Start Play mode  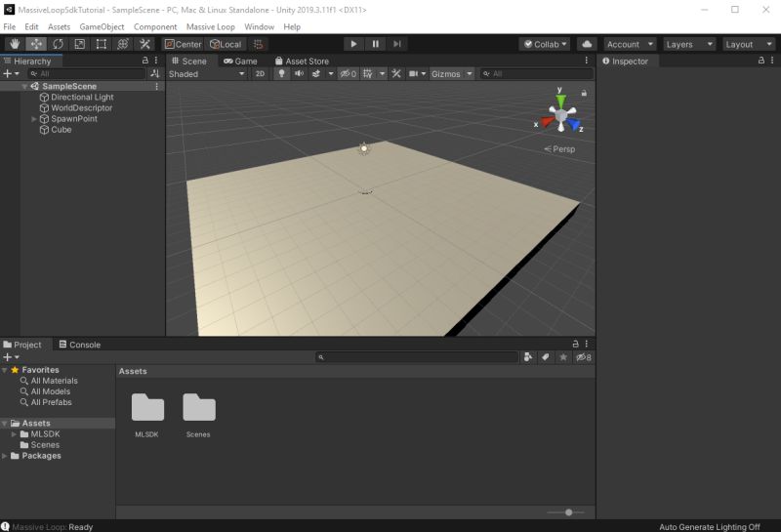pos(353,44)
